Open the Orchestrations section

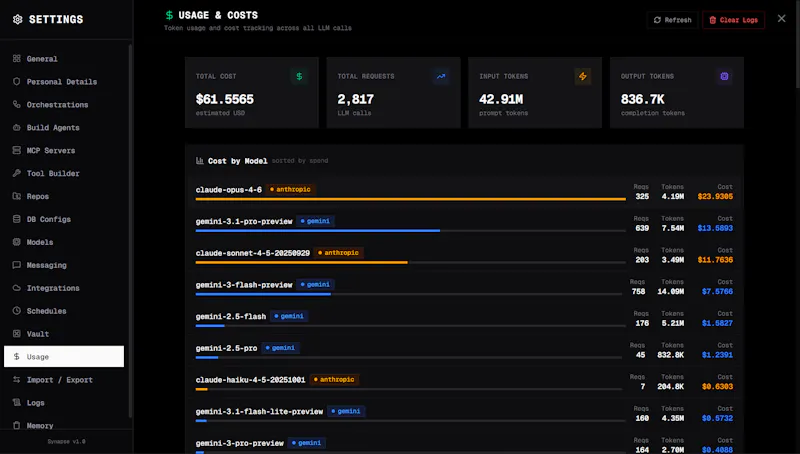64,105
